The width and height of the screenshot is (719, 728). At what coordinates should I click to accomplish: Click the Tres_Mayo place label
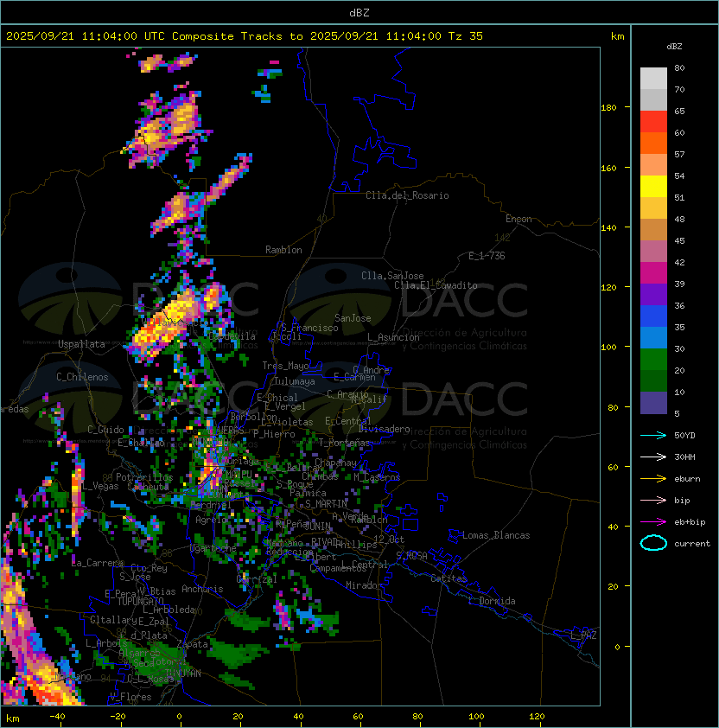[285, 366]
